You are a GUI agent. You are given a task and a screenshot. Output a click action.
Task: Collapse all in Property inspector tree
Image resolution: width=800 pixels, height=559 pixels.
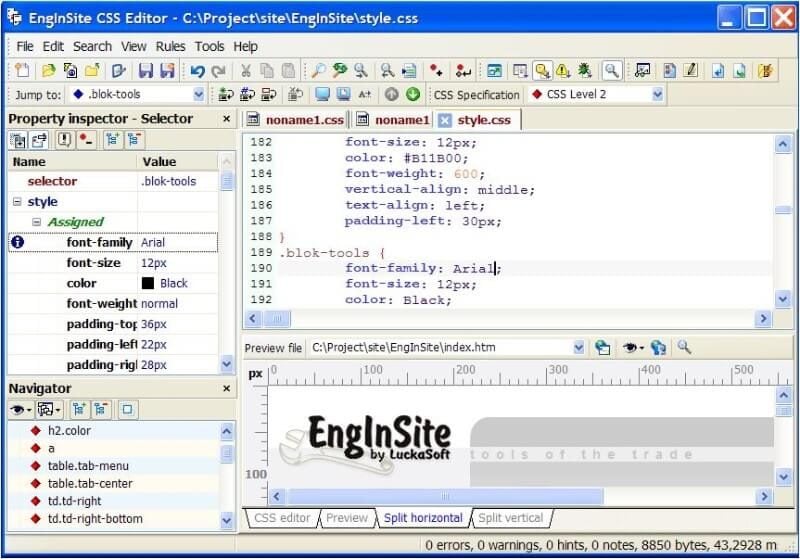[134, 140]
